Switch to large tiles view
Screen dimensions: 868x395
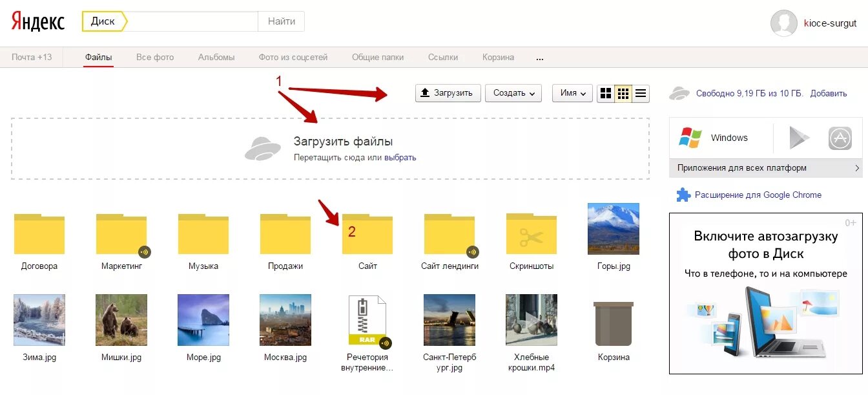606,93
